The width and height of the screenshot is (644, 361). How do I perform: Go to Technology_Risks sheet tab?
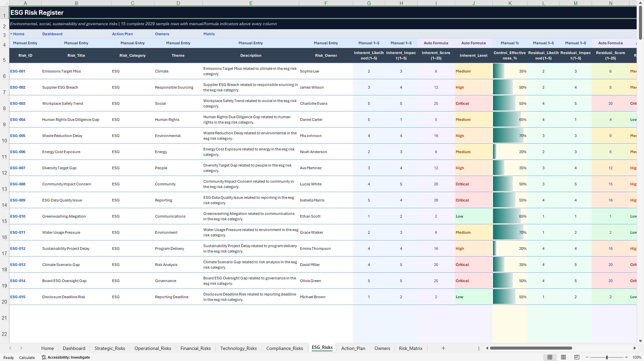tap(239, 348)
